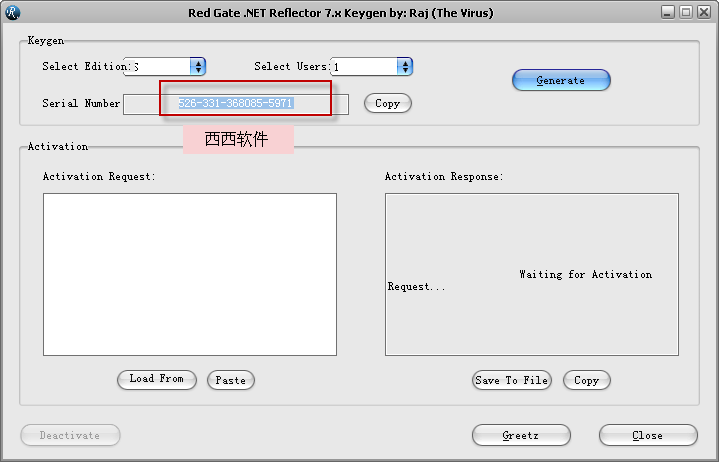Click the Paste button under Activation Request

point(231,380)
